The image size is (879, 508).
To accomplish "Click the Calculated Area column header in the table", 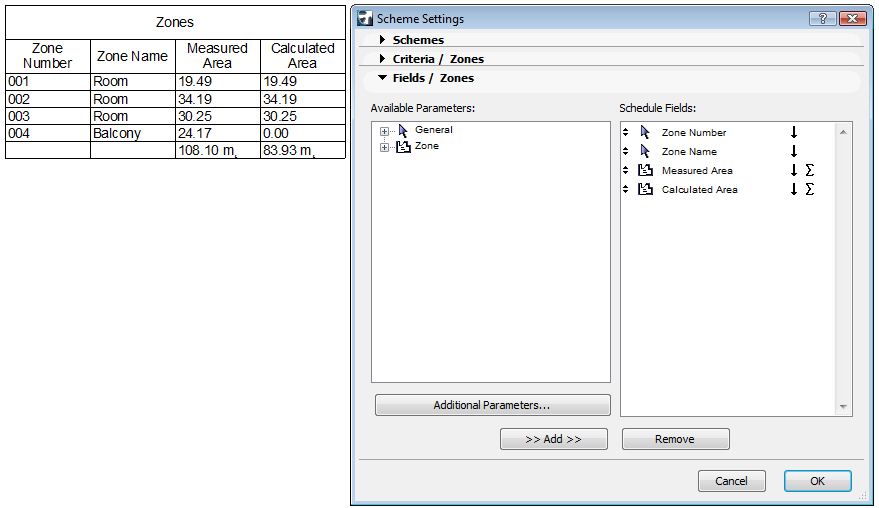I will click(x=303, y=56).
